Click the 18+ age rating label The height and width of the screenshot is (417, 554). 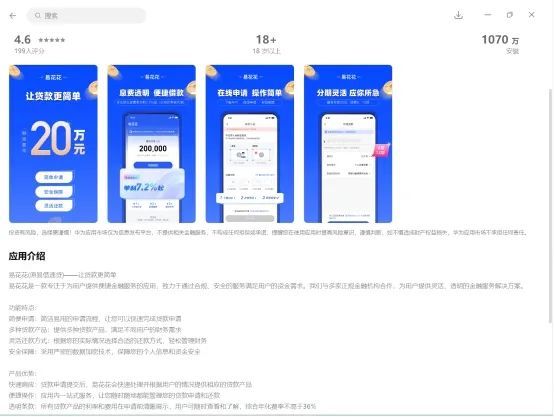(266, 39)
